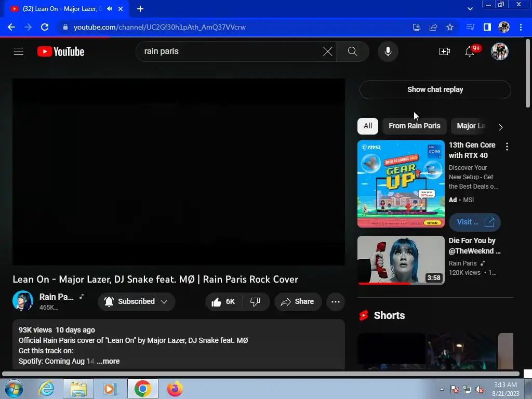Close the Lean On browser tab
Image resolution: width=532 pixels, height=399 pixels.
pyautogui.click(x=121, y=9)
